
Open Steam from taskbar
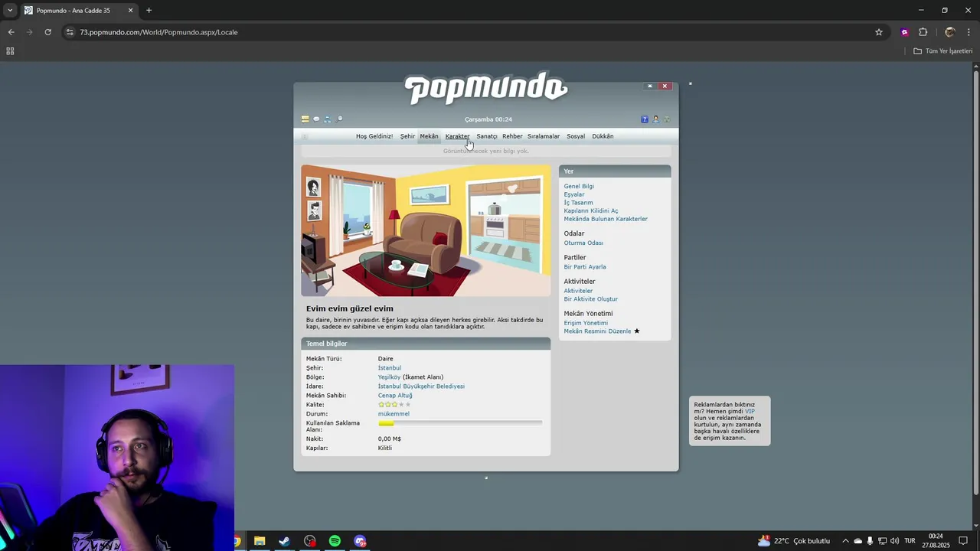click(284, 541)
